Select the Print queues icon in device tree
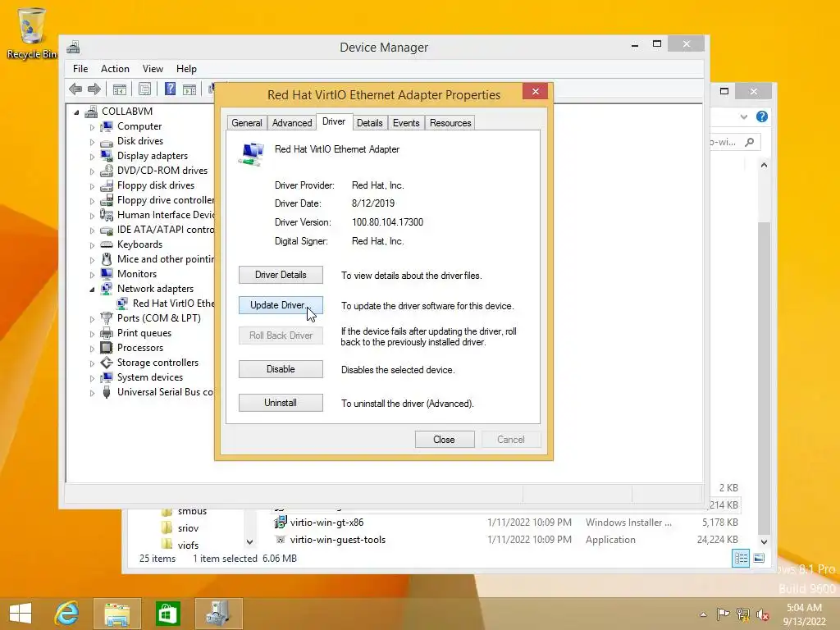 [107, 333]
